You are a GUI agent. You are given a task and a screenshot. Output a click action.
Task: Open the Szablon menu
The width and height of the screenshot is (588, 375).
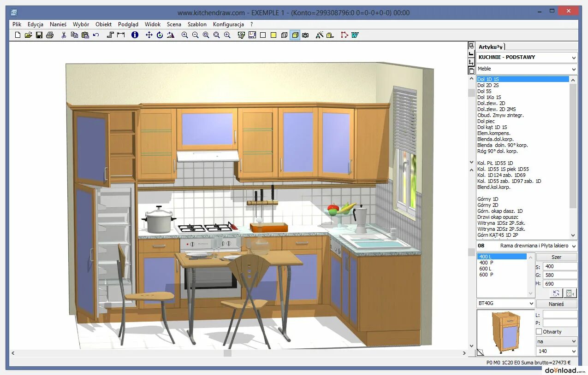[x=197, y=24]
